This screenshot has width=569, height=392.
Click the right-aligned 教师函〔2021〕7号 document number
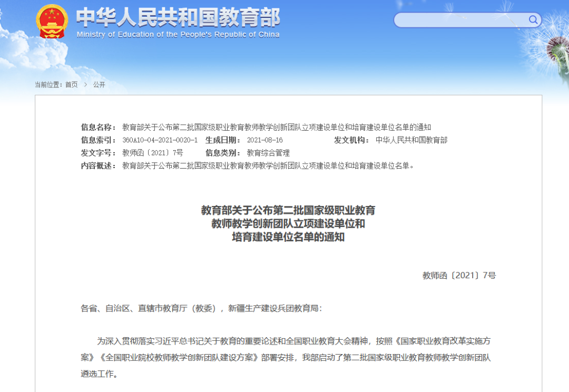[x=459, y=276]
